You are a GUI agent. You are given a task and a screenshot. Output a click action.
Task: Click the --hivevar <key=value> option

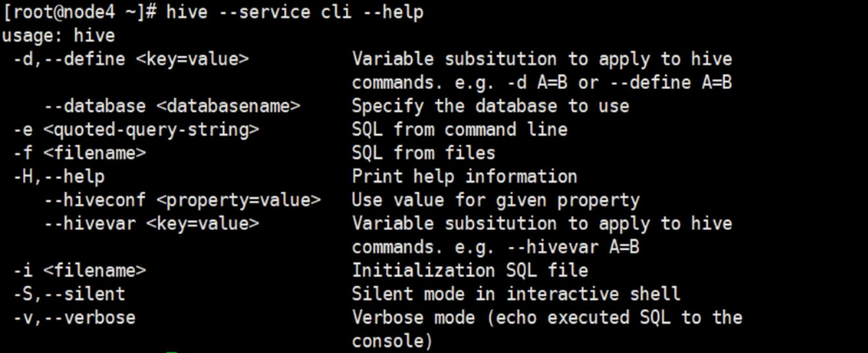151,224
